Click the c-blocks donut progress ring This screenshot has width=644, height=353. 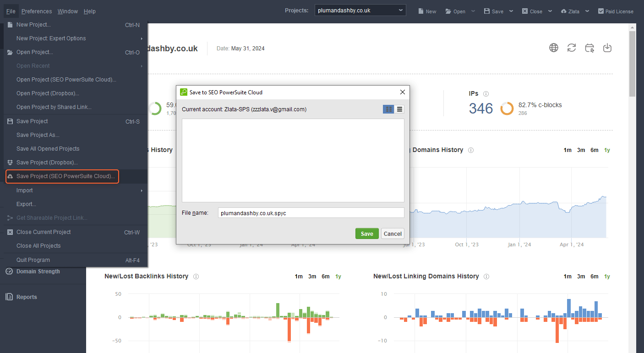(507, 109)
